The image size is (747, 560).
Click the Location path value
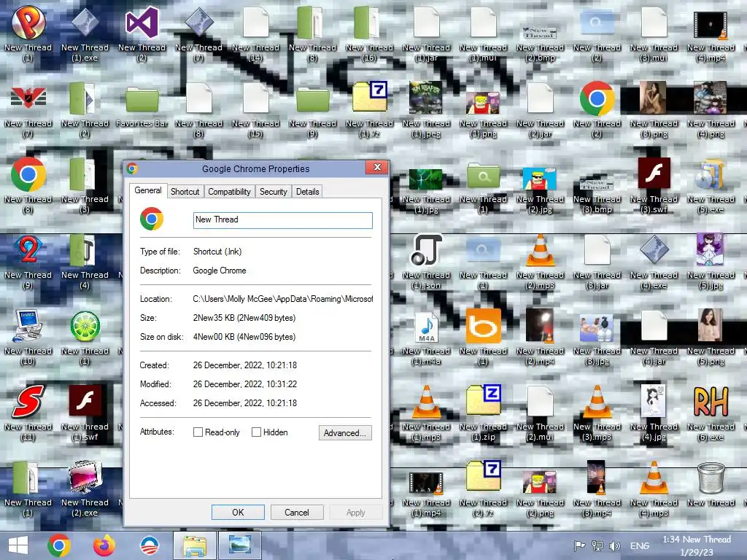tap(282, 299)
